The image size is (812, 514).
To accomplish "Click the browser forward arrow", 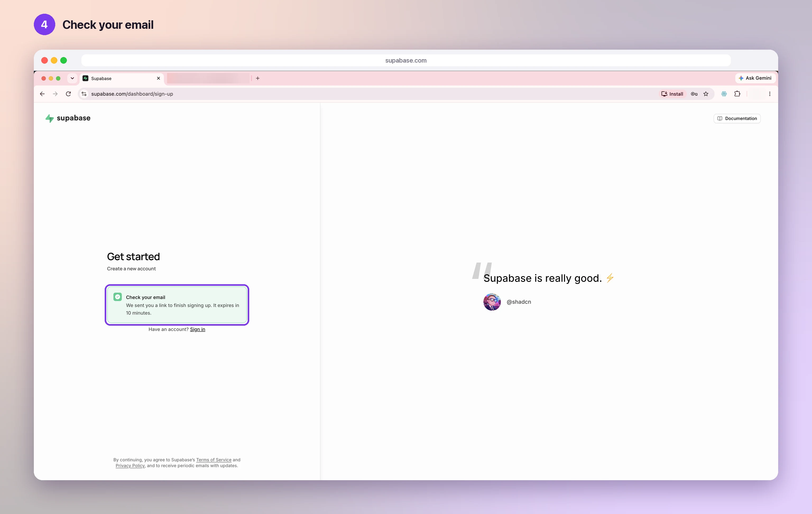I will (55, 94).
